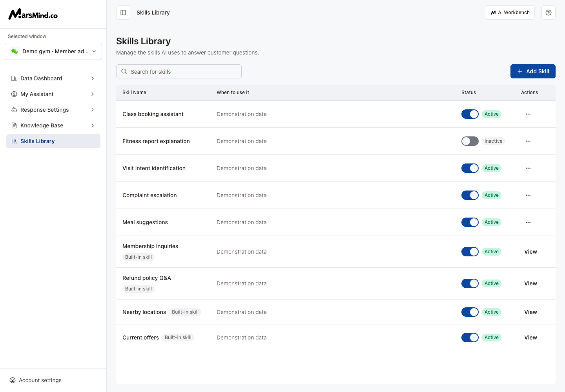Open the Demo gym window selector dropdown
Image resolution: width=565 pixels, height=392 pixels.
(x=53, y=51)
